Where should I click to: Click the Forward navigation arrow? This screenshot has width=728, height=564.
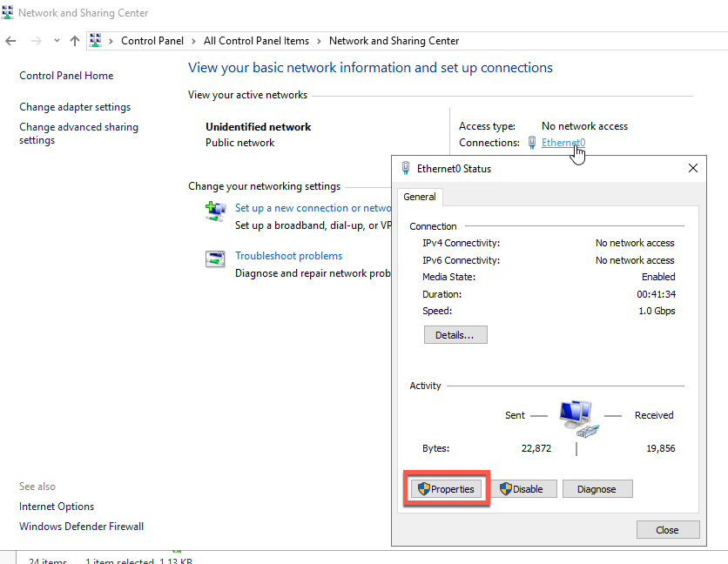(37, 41)
